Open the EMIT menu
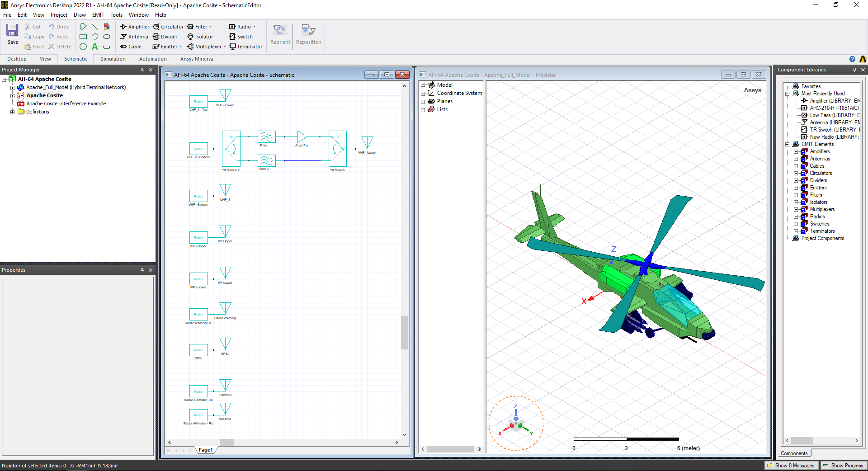Viewport: 868px width, 471px height. [98, 15]
